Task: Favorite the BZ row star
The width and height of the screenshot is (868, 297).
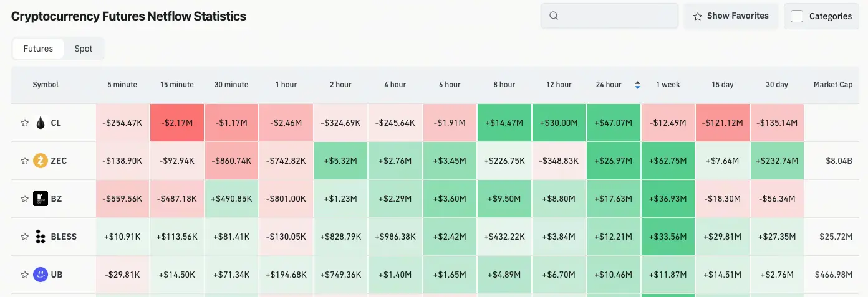Action: pos(25,199)
